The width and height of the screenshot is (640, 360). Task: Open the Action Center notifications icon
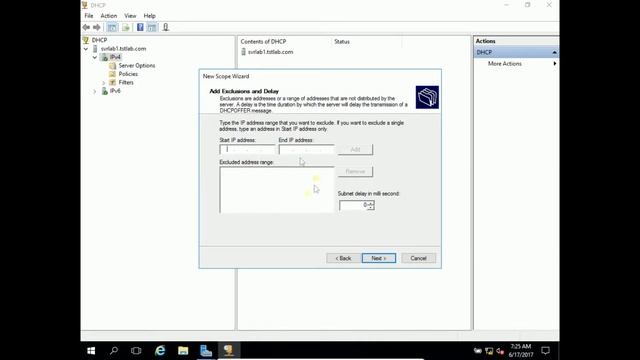coord(545,351)
